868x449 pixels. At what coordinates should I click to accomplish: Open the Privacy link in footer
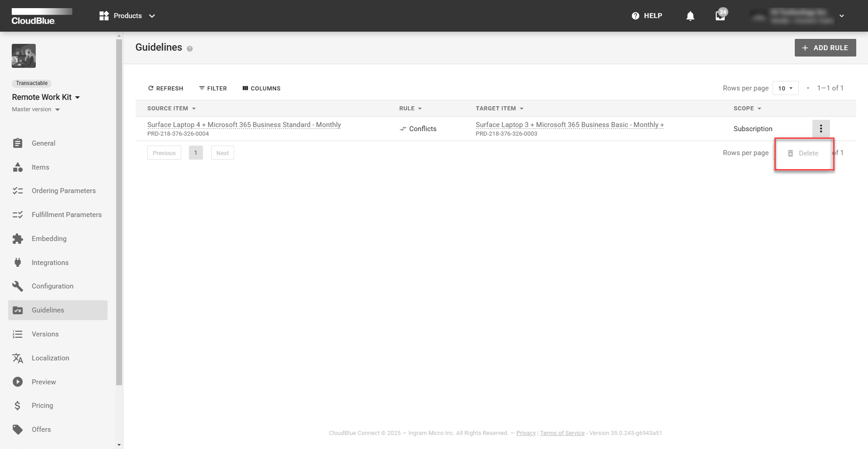tap(526, 433)
